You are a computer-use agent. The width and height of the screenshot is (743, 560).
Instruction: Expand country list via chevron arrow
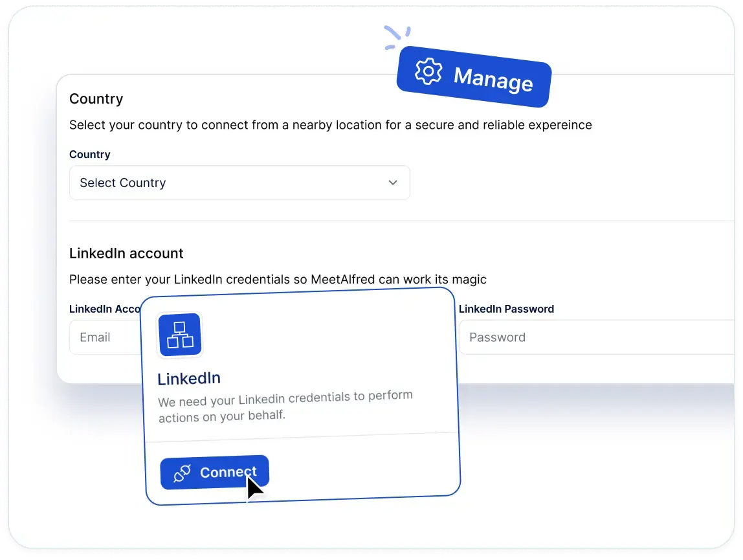(x=393, y=183)
